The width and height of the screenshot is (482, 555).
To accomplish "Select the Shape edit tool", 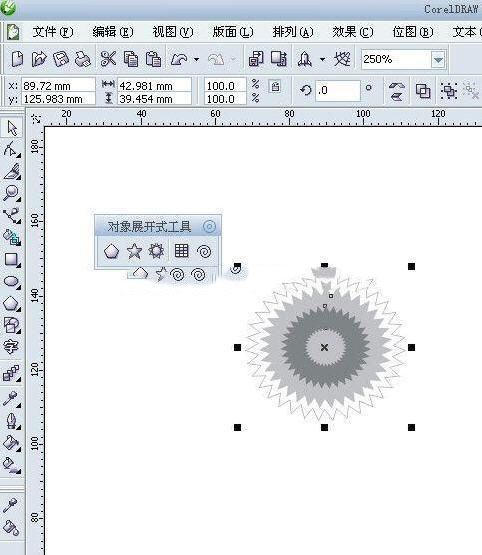I will 11,149.
